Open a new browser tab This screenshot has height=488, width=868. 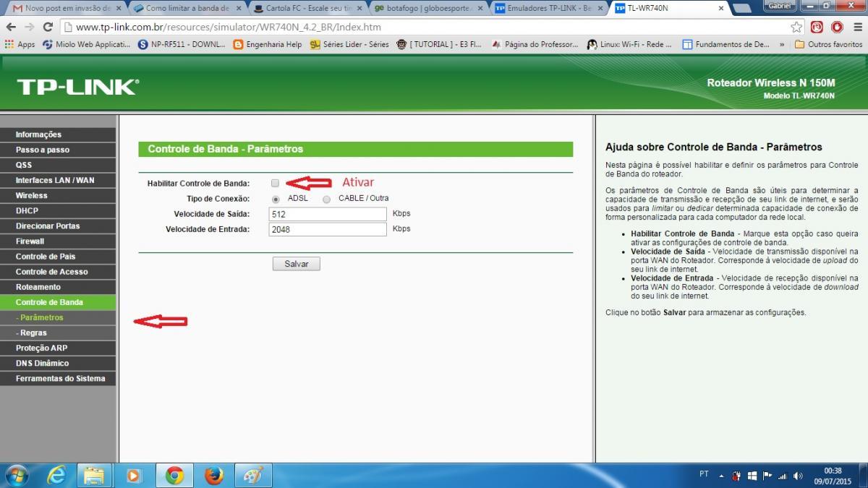(741, 9)
